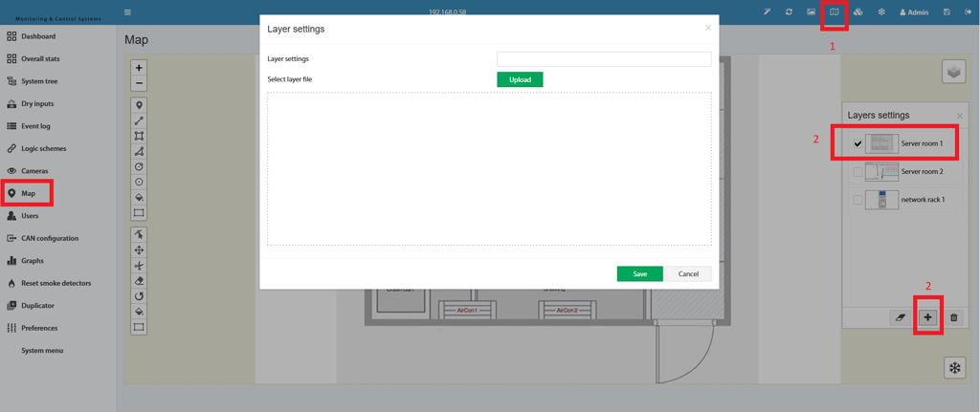Image resolution: width=980 pixels, height=412 pixels.
Task: Click the magic wand icon in header
Action: (768, 11)
